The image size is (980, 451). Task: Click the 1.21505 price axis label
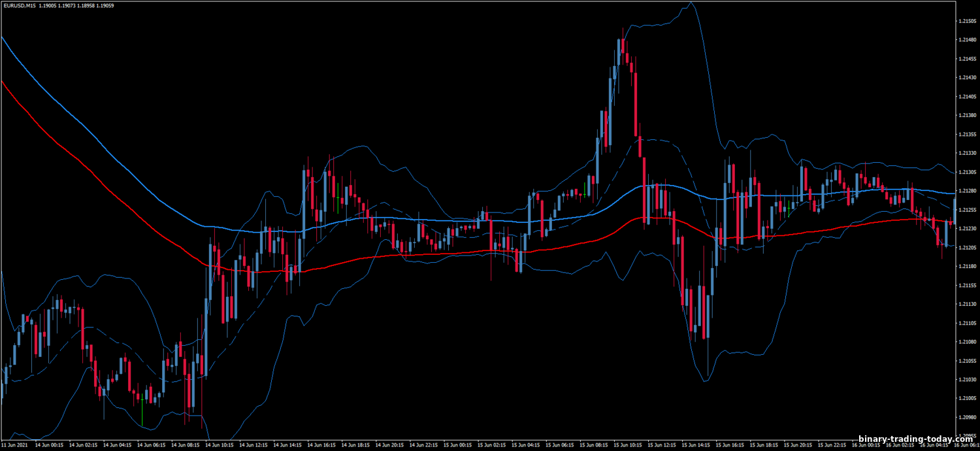coord(967,21)
